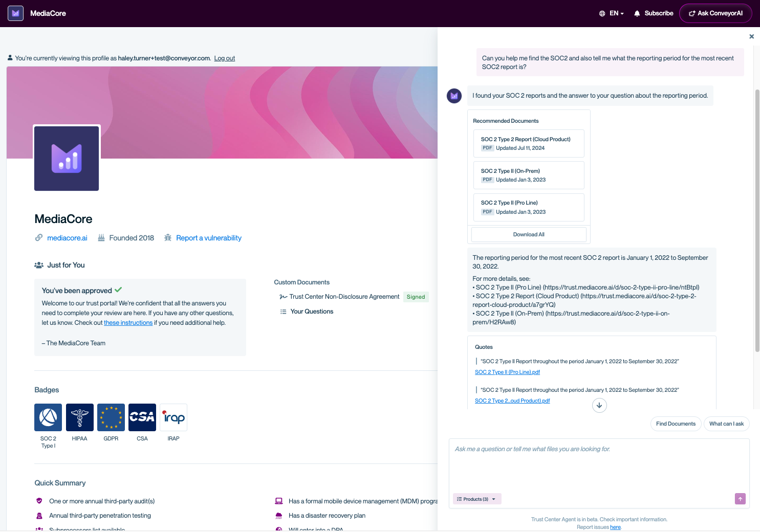
Task: Open Ask ConveyorAI chat
Action: coord(715,13)
